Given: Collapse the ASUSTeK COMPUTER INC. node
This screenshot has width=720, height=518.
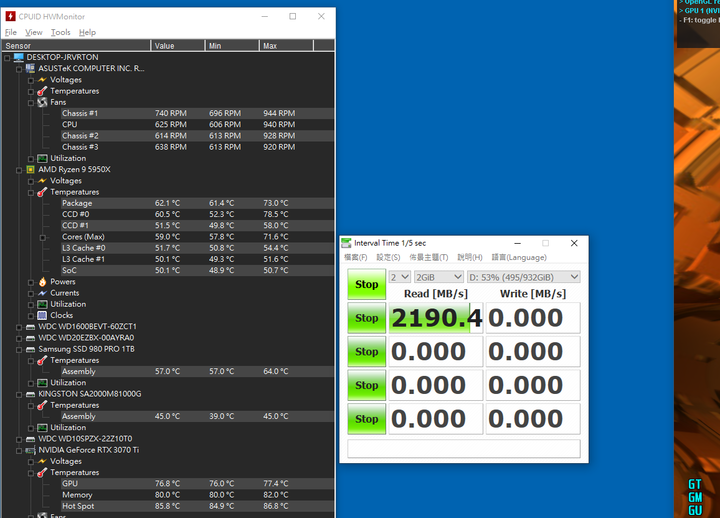Looking at the screenshot, I should (x=19, y=69).
